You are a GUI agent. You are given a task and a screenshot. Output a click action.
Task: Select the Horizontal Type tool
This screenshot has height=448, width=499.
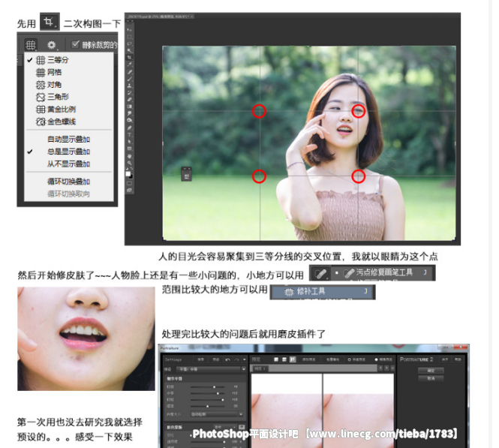coord(130,135)
